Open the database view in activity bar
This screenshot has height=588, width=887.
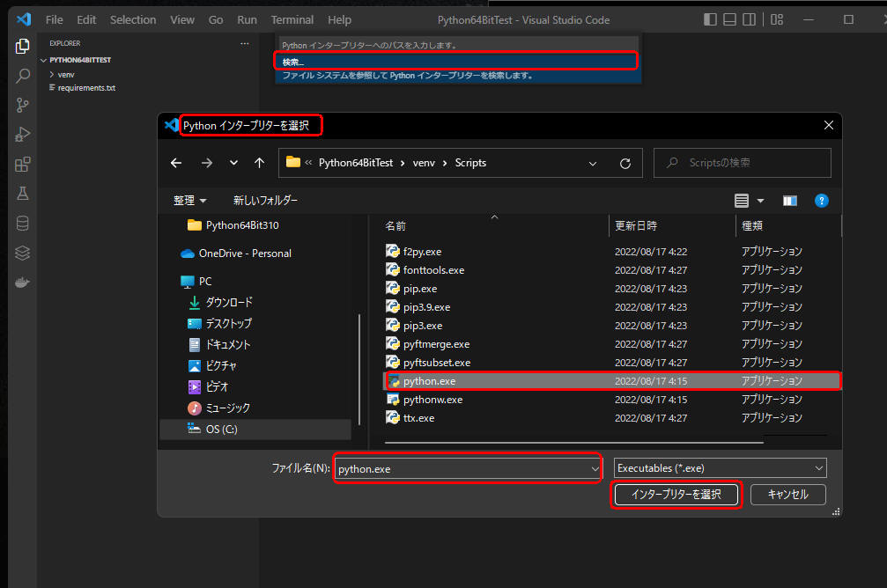tap(23, 224)
